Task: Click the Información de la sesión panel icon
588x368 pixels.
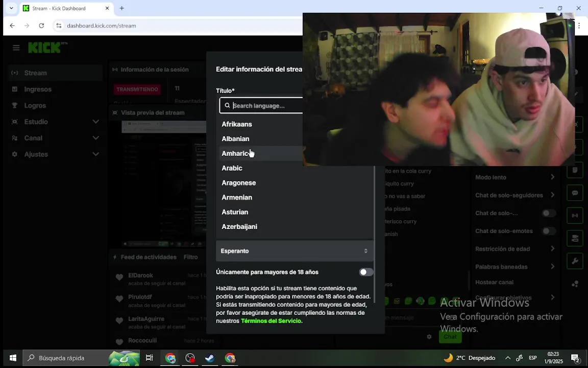Action: coord(115,70)
